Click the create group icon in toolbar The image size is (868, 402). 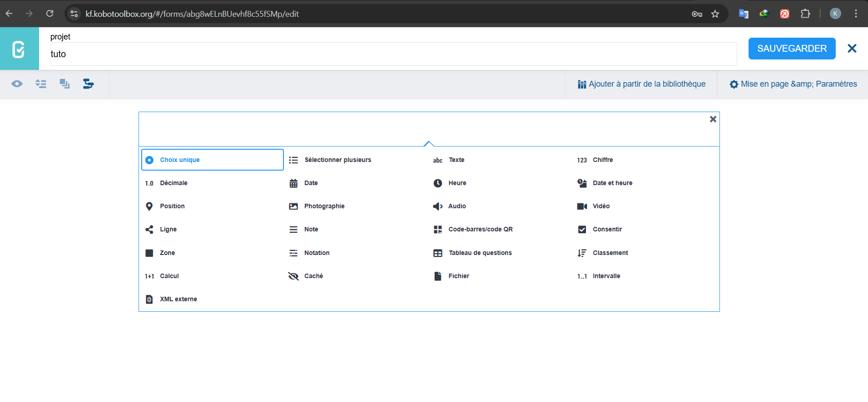click(64, 84)
